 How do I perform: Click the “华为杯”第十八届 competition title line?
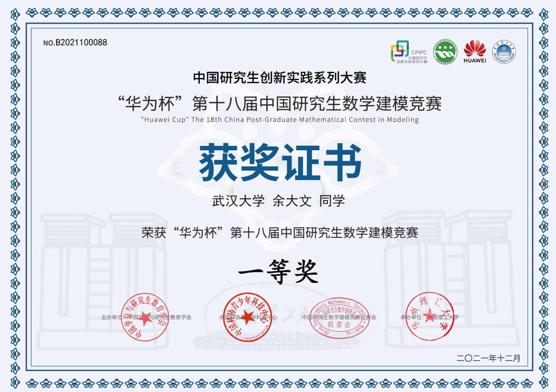click(x=279, y=104)
